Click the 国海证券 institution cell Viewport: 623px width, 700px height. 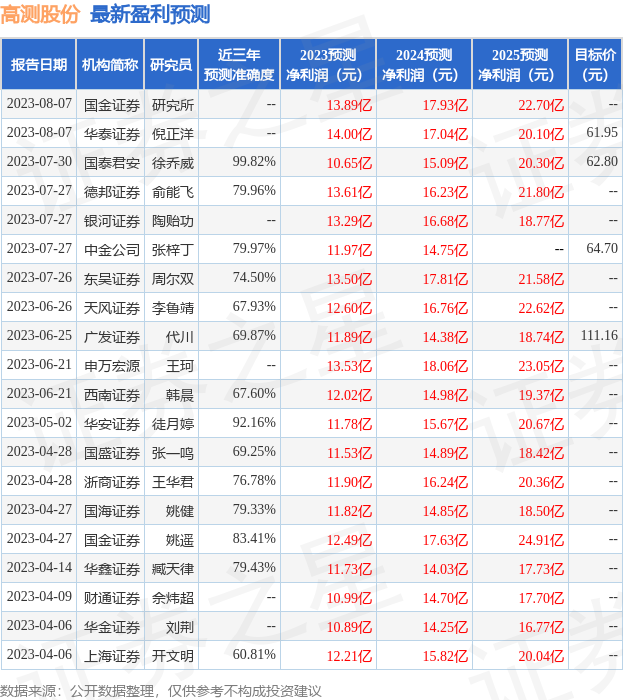[112, 511]
